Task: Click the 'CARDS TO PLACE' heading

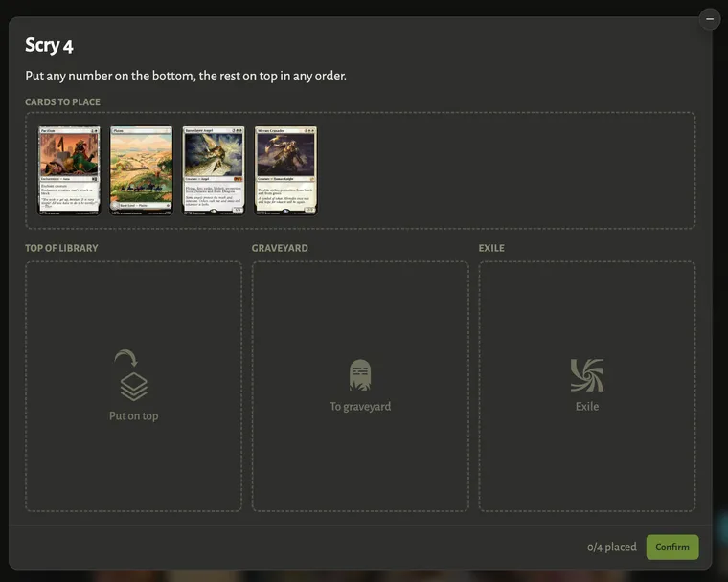Action: 62,102
